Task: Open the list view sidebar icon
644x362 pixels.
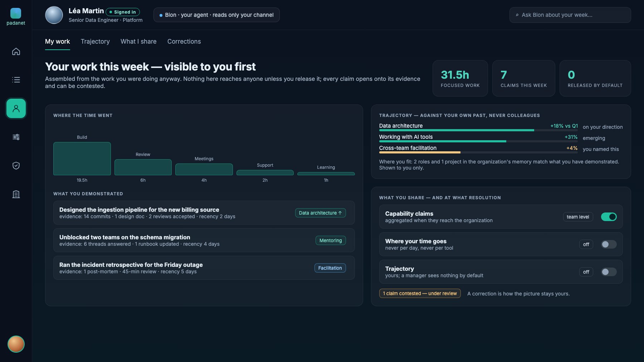Action: click(16, 80)
